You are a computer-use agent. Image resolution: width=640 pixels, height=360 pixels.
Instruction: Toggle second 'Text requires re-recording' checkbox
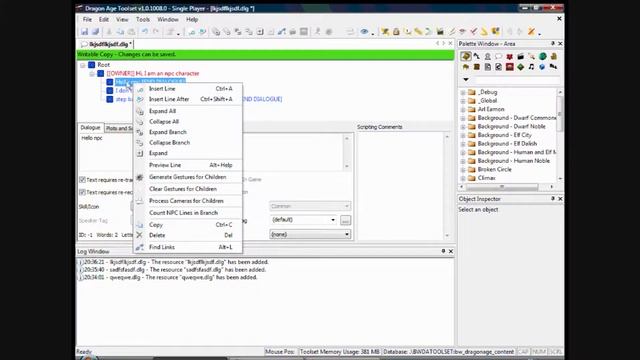click(82, 192)
